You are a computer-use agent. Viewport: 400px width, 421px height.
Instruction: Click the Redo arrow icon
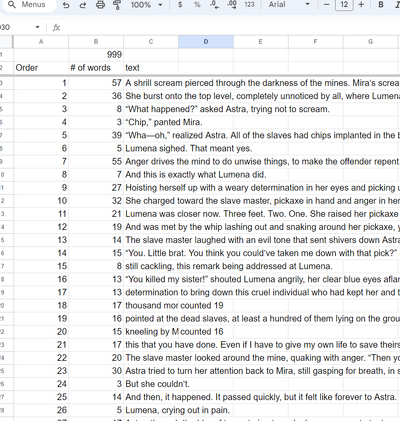83,5
